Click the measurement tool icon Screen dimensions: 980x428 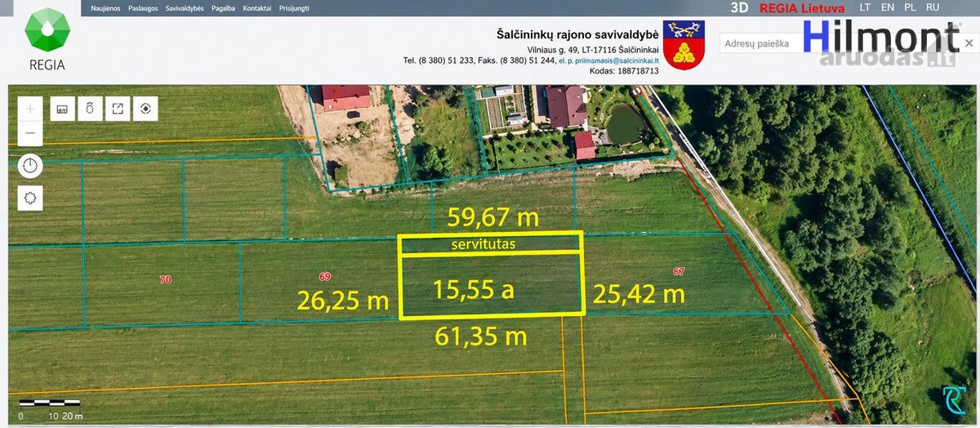pyautogui.click(x=90, y=109)
